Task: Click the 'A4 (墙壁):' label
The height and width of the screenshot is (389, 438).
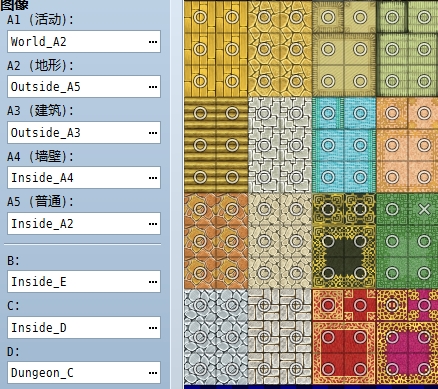Action: (40, 156)
